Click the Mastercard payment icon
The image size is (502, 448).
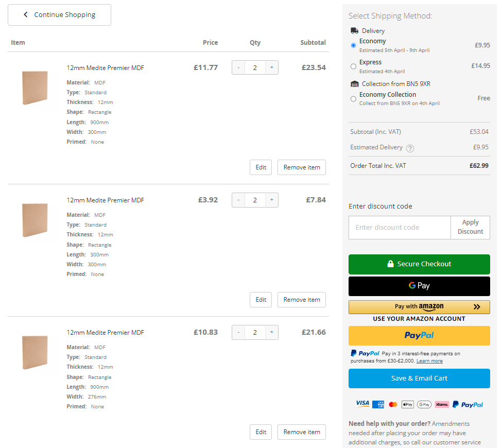pos(393,404)
